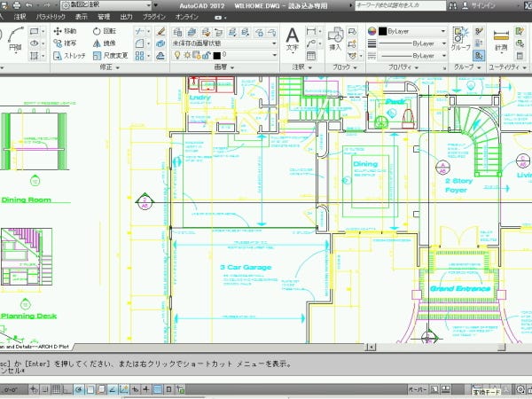532x399 pixels.
Task: Select the 回転 (Rotate) tool
Action: pos(103,30)
